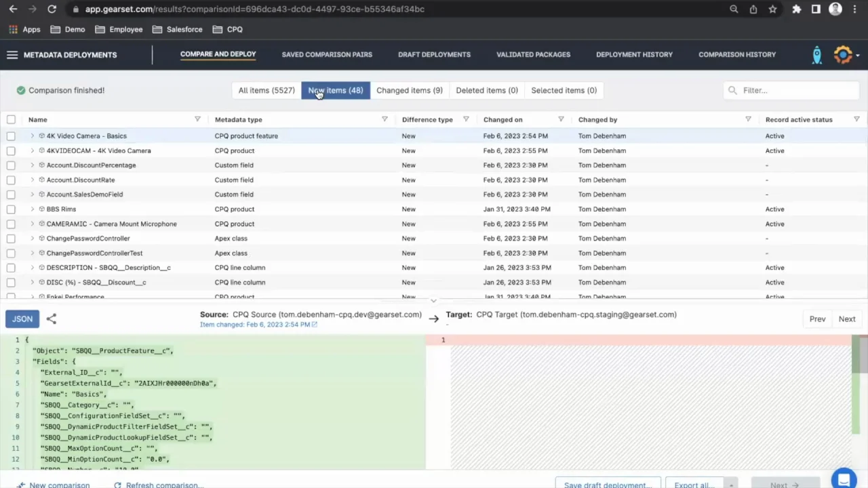868x488 pixels.
Task: Open the Gearset hamburger menu
Action: tap(12, 55)
